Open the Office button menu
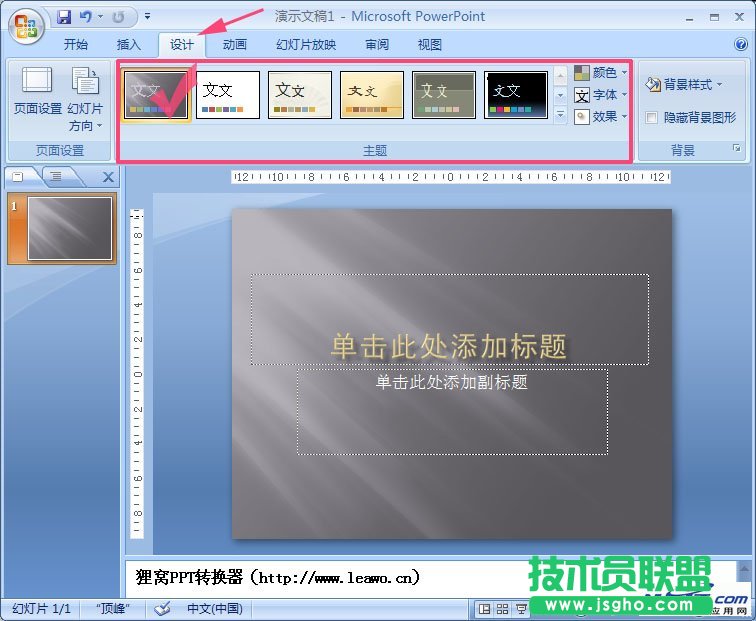 tap(27, 27)
